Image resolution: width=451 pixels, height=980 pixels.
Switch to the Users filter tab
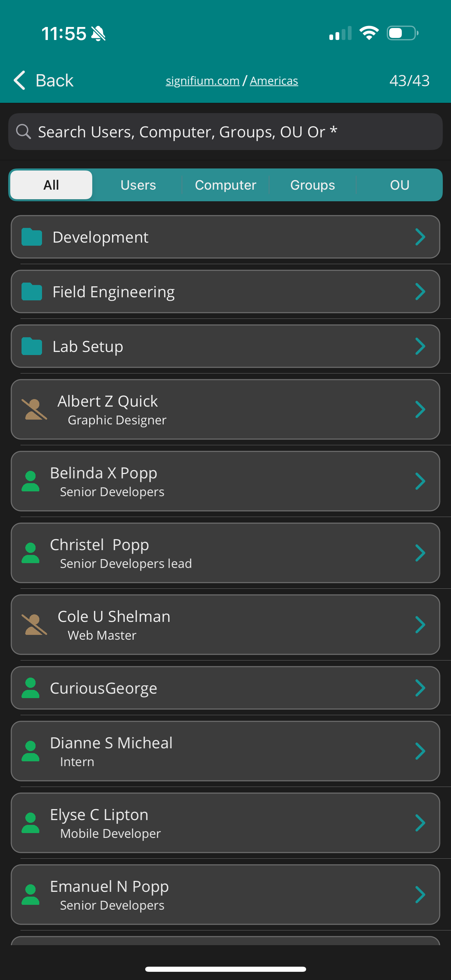(x=138, y=185)
